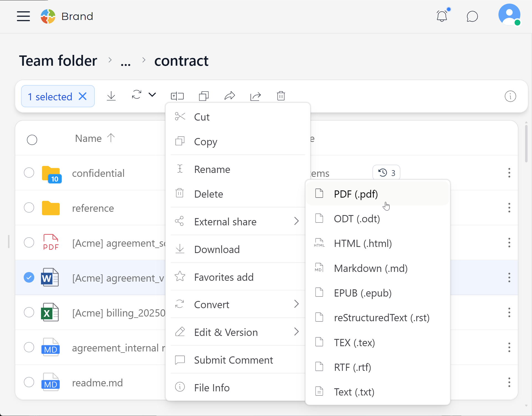532x416 pixels.
Task: Expand the Edit & Version submenu
Action: tap(238, 332)
